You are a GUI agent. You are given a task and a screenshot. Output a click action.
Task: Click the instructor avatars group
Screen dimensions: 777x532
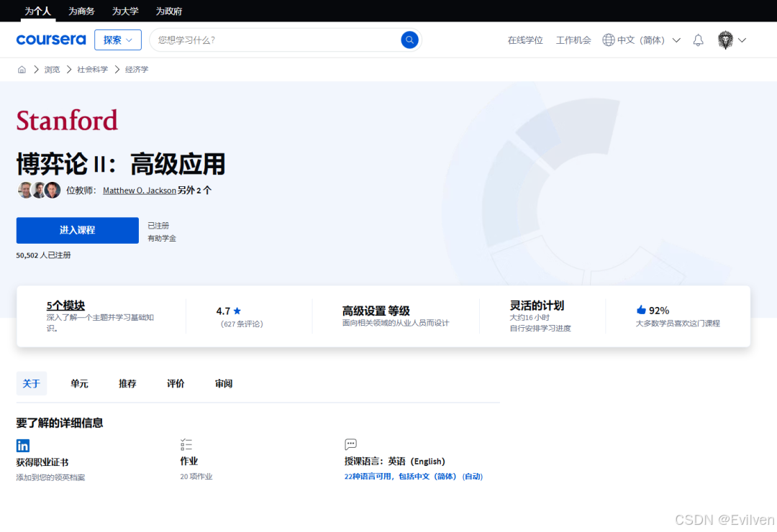[x=39, y=190]
